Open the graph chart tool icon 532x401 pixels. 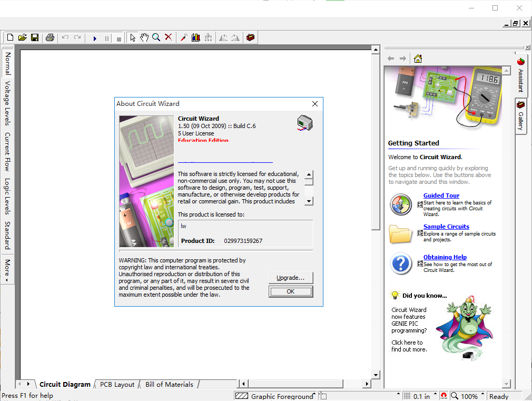(x=196, y=37)
